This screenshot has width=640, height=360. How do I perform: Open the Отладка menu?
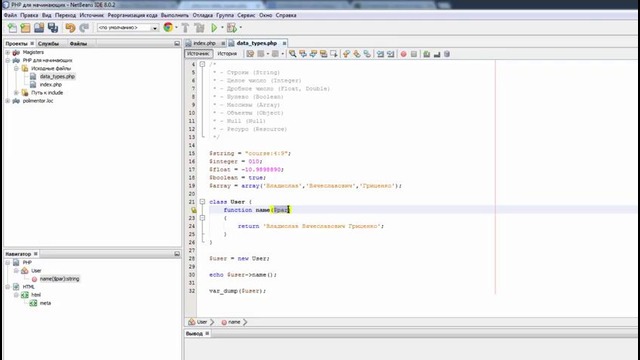pos(202,15)
